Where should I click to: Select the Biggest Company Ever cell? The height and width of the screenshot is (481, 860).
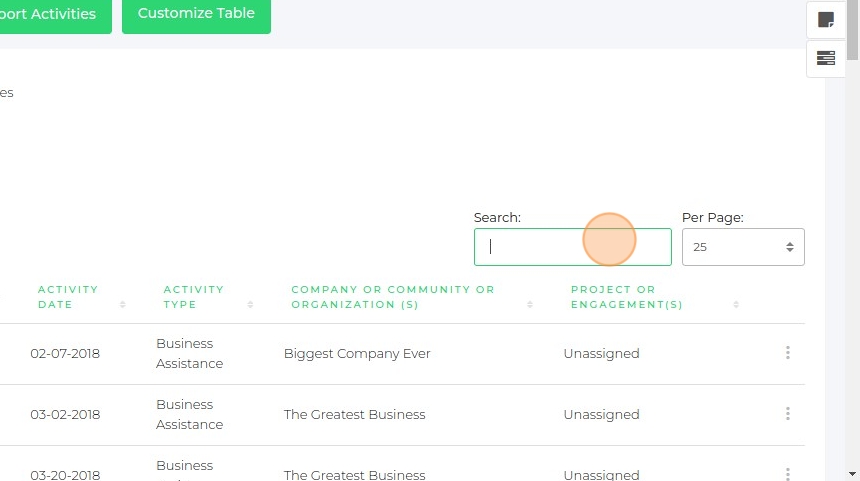(x=357, y=353)
